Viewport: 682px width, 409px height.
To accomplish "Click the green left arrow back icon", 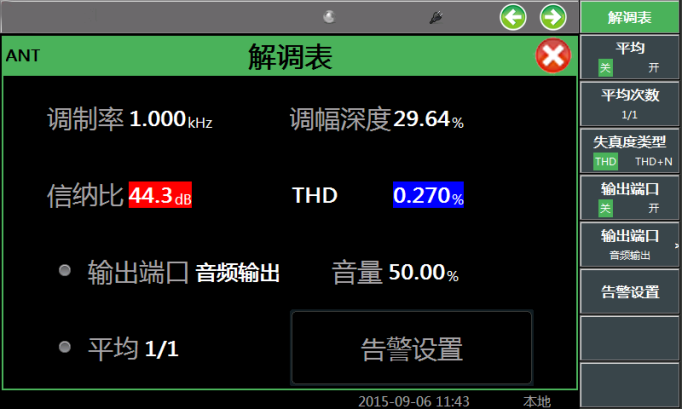I will pyautogui.click(x=514, y=17).
